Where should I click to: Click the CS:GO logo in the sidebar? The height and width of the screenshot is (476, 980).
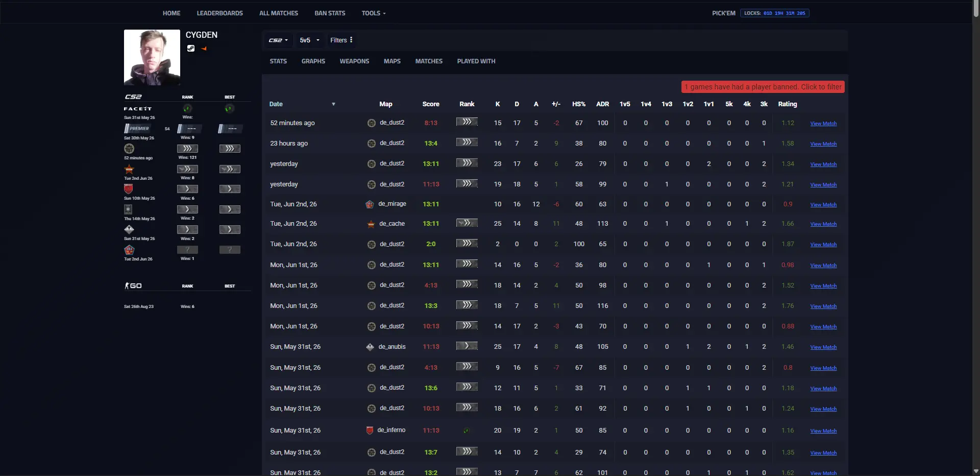(133, 285)
